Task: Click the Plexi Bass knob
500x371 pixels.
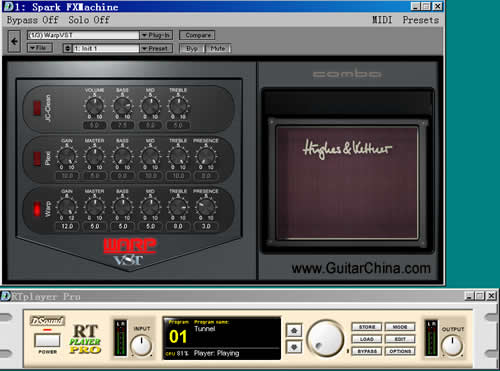Action: point(122,157)
